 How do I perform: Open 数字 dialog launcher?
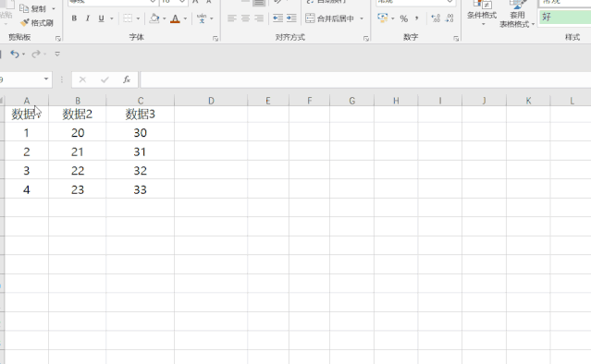pyautogui.click(x=456, y=39)
